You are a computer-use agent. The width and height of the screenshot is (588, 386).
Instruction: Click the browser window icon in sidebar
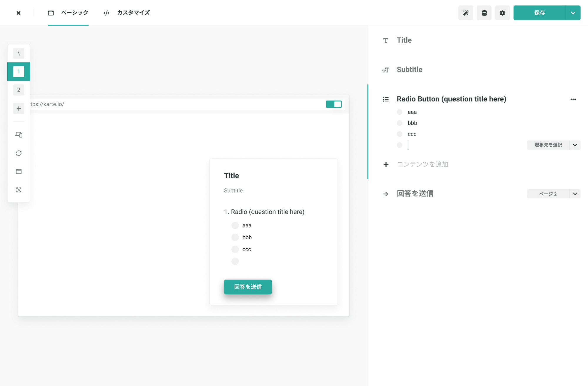tap(19, 171)
